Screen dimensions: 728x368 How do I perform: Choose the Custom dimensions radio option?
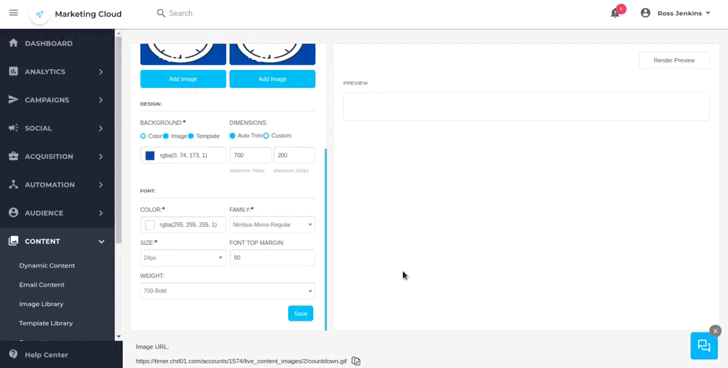tap(266, 136)
